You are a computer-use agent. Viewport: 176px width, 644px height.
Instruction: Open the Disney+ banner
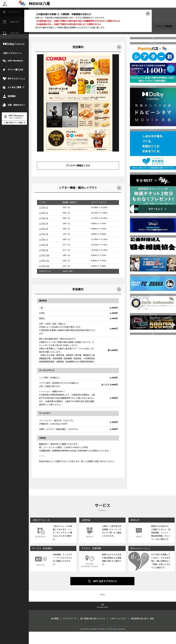point(153,225)
